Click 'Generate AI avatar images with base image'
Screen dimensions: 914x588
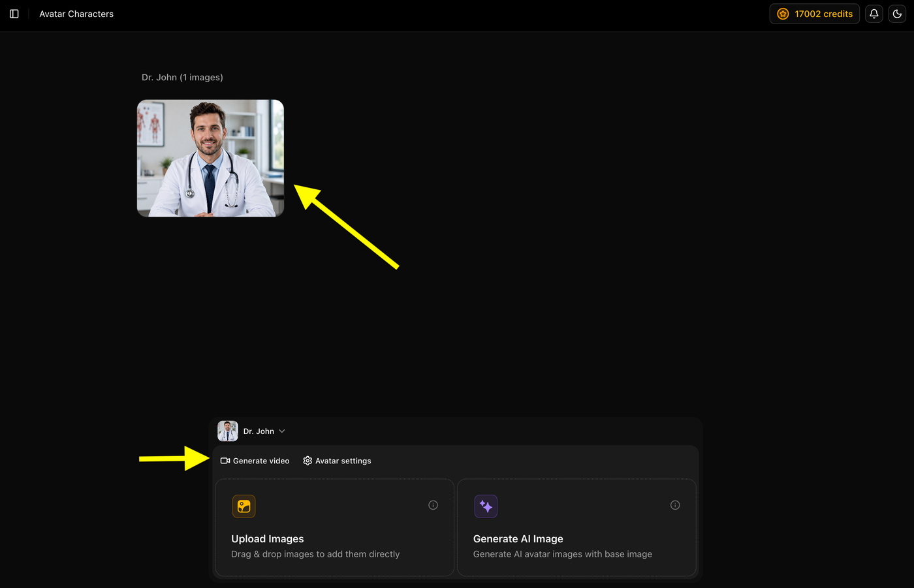click(x=563, y=554)
